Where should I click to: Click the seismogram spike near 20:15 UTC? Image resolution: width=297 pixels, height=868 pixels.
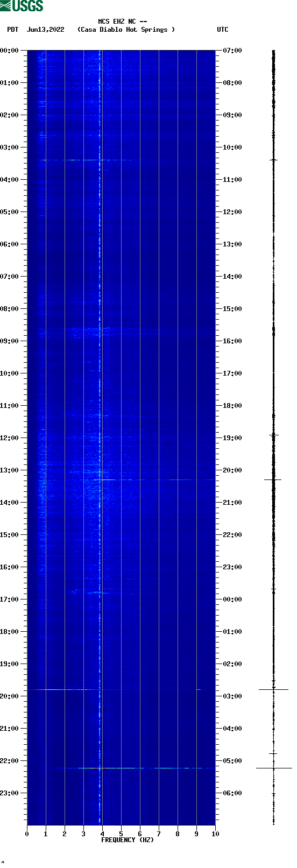[273, 479]
